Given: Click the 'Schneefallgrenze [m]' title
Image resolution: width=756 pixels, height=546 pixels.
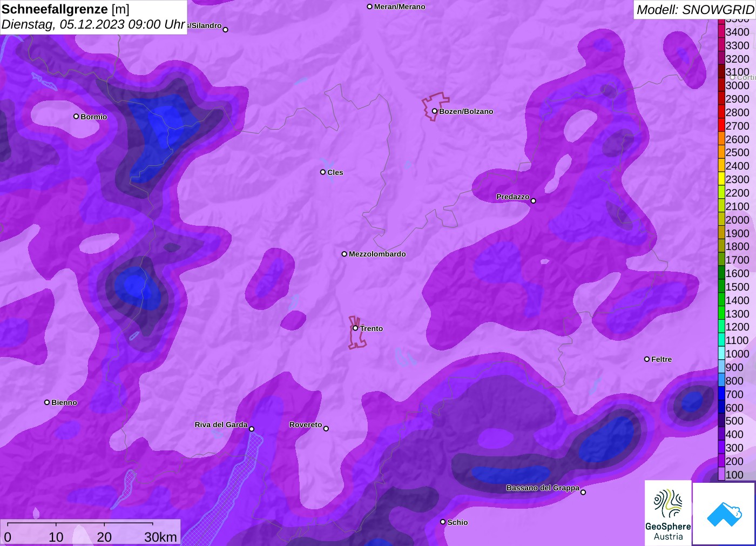Looking at the screenshot, I should point(65,9).
